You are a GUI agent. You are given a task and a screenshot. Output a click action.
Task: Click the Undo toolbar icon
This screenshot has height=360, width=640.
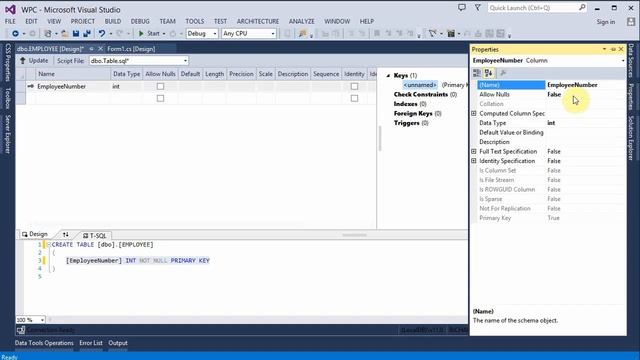click(102, 33)
